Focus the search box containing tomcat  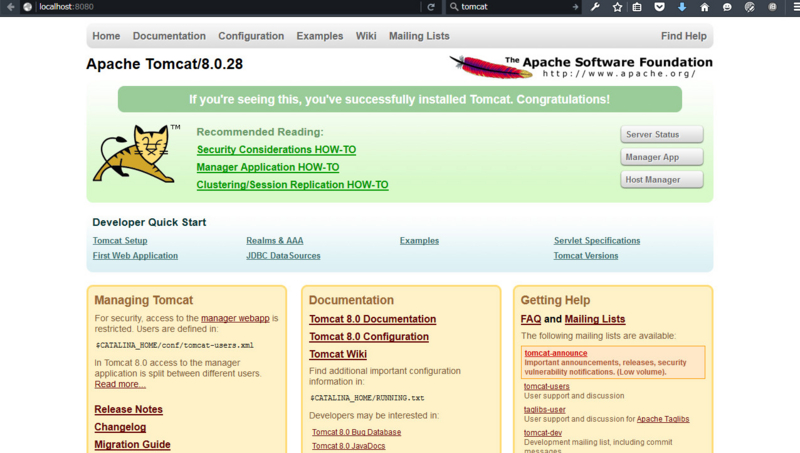tap(514, 7)
